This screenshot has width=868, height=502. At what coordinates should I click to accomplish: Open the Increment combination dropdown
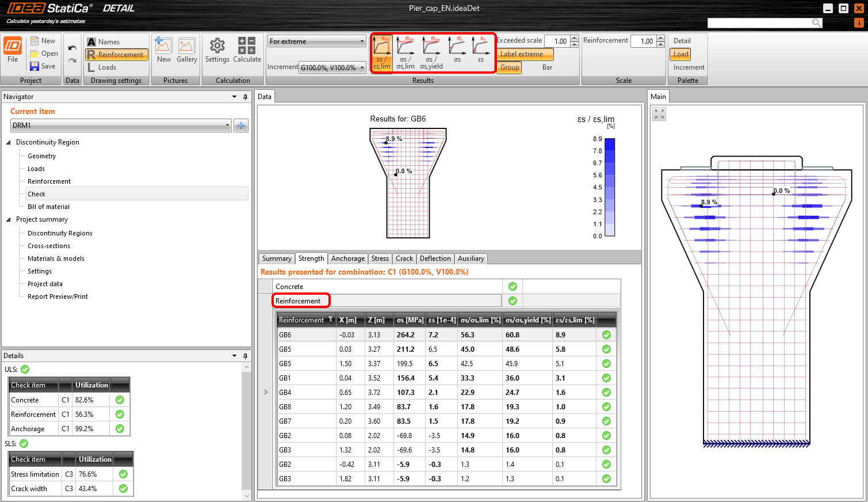(x=332, y=68)
